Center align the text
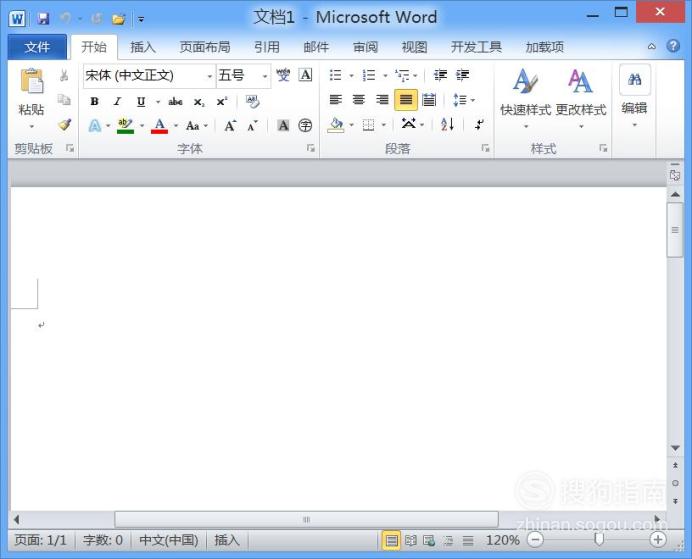Viewport: 692px width, 559px height. point(359,100)
